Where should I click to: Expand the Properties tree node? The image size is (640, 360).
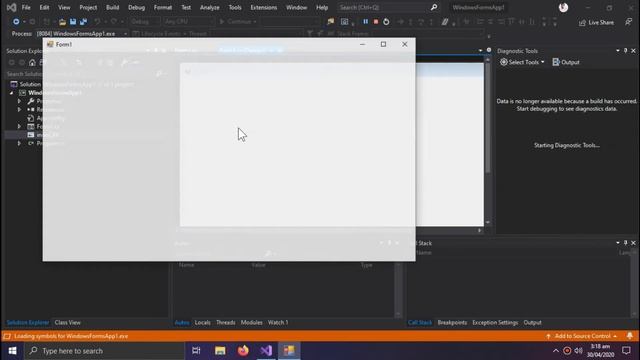pos(19,101)
